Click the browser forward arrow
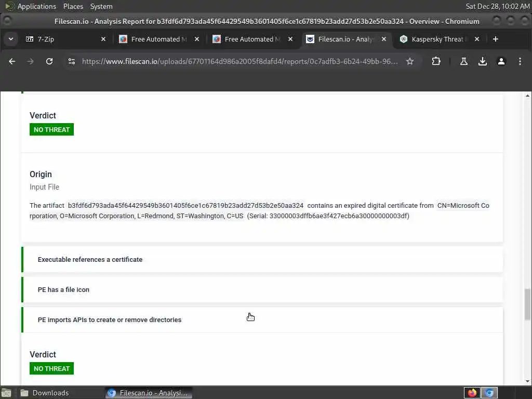The height and width of the screenshot is (399, 532). pos(30,61)
